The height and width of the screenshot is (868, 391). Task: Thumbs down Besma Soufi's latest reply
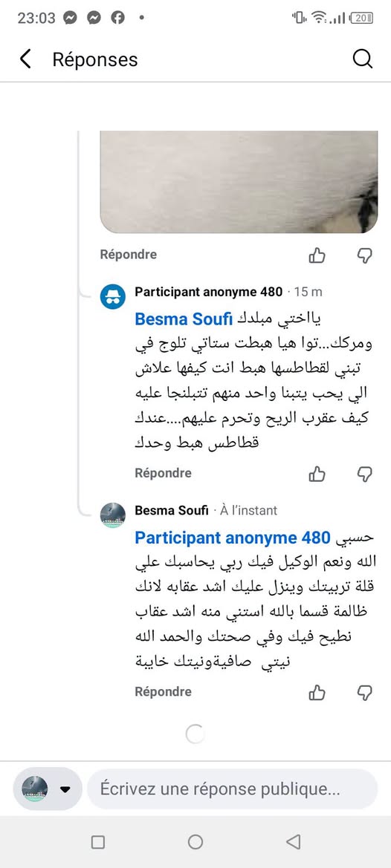[x=363, y=693]
